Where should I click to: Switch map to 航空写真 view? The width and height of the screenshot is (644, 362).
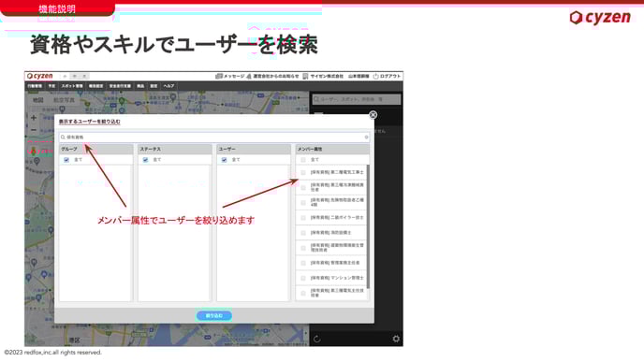[64, 100]
